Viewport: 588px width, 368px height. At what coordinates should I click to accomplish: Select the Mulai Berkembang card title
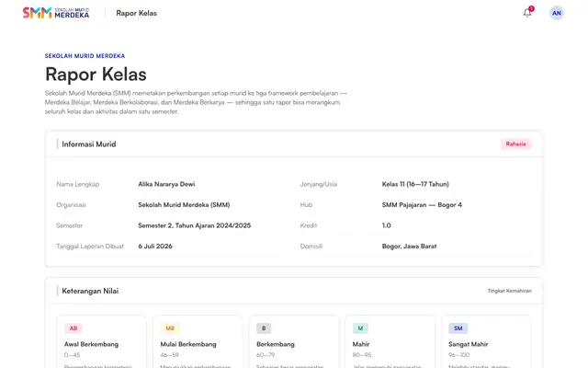coord(188,344)
